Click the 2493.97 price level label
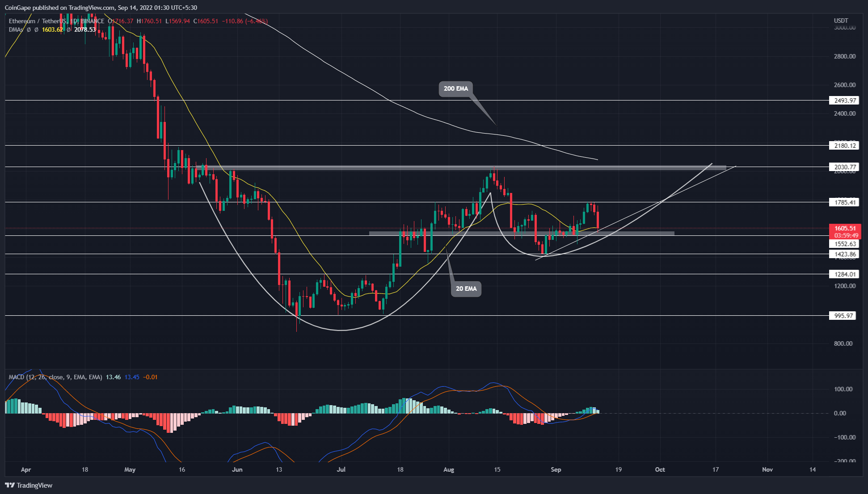 pyautogui.click(x=844, y=100)
